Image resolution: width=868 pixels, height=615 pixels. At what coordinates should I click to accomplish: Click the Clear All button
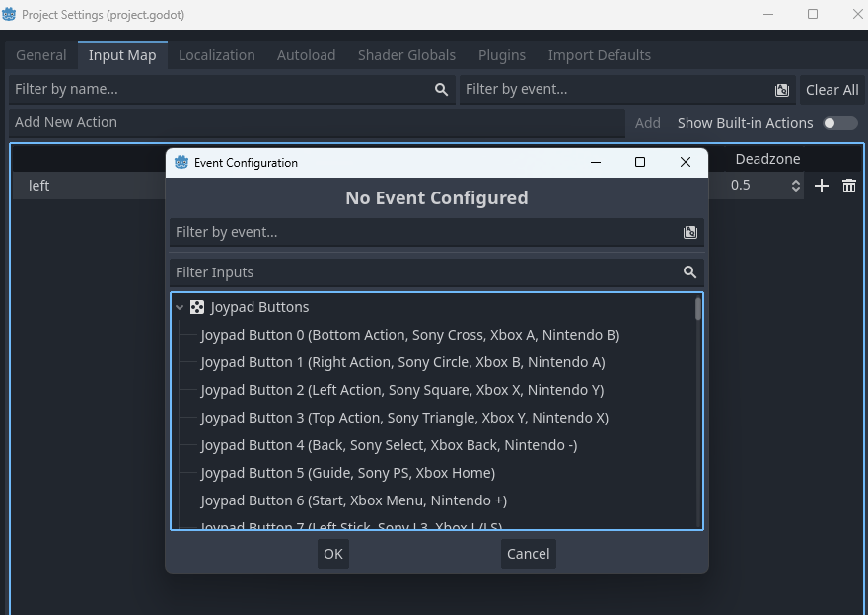point(832,90)
